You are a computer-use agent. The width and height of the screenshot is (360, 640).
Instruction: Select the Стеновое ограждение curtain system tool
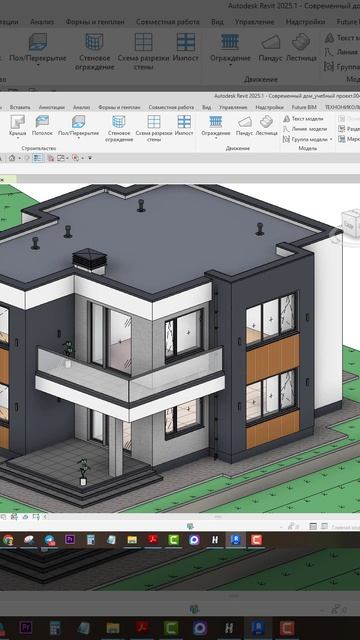click(x=119, y=129)
